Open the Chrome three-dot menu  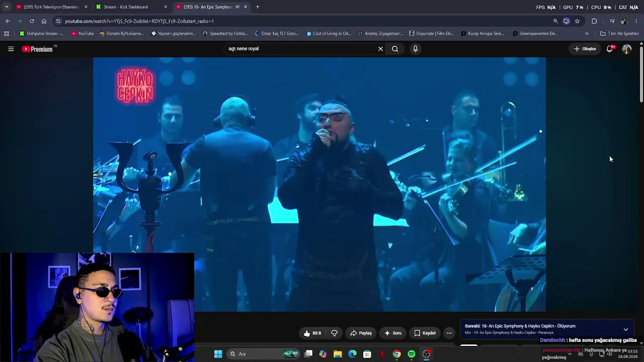(x=636, y=21)
